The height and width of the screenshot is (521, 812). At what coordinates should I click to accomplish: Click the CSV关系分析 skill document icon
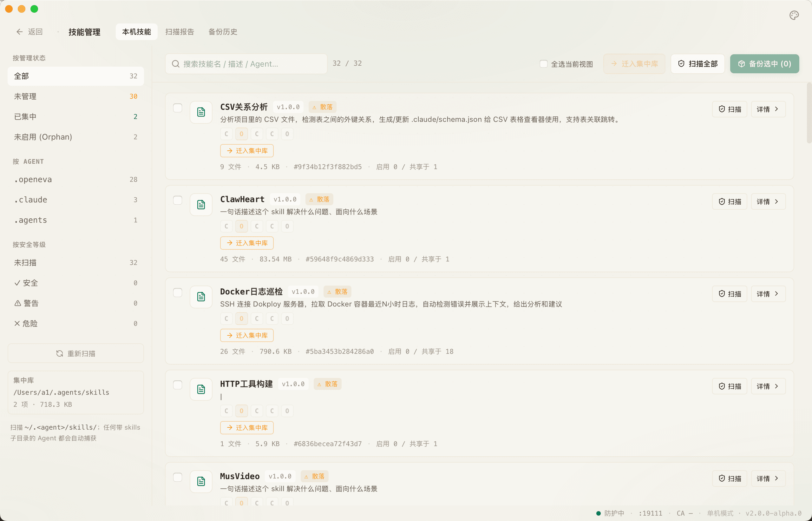pyautogui.click(x=201, y=112)
